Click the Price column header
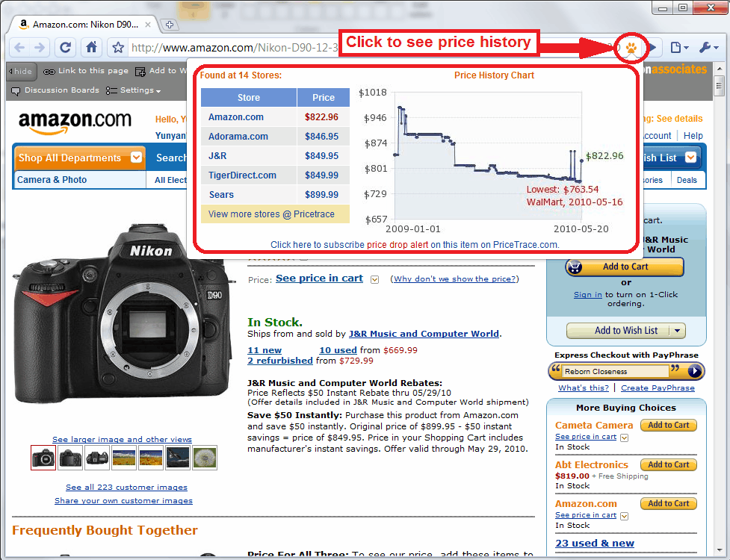The image size is (730, 560). point(324,98)
